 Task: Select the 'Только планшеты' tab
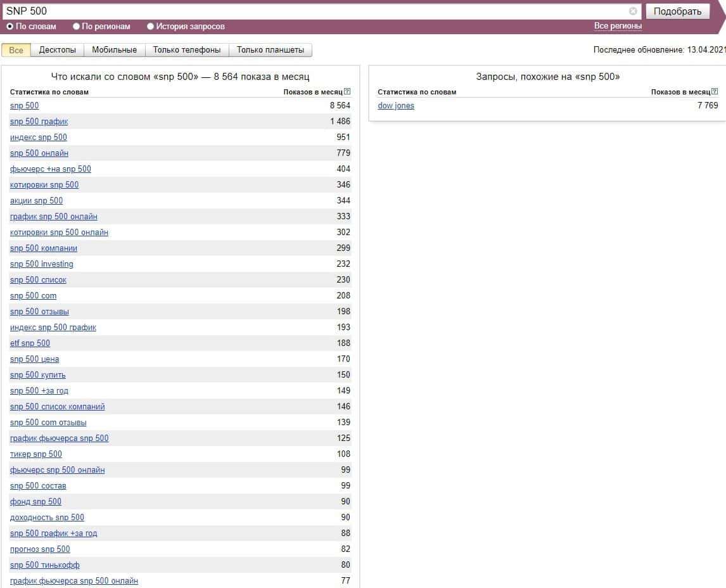point(271,50)
